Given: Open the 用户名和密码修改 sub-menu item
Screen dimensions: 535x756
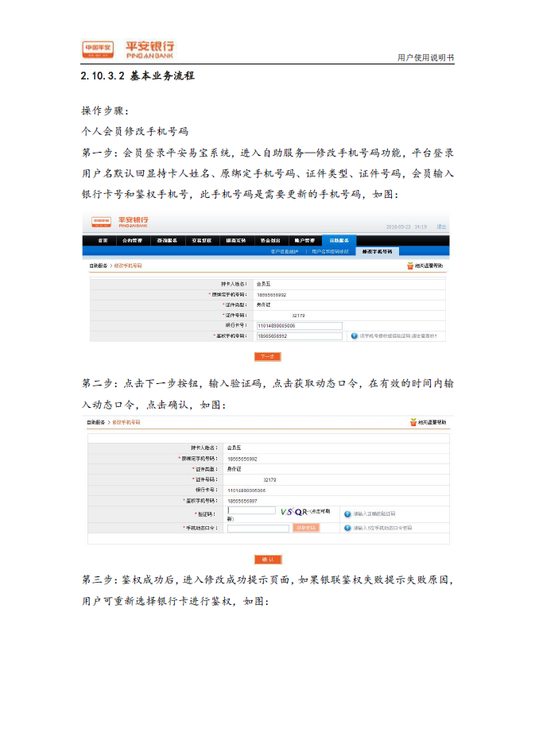Looking at the screenshot, I should (330, 252).
